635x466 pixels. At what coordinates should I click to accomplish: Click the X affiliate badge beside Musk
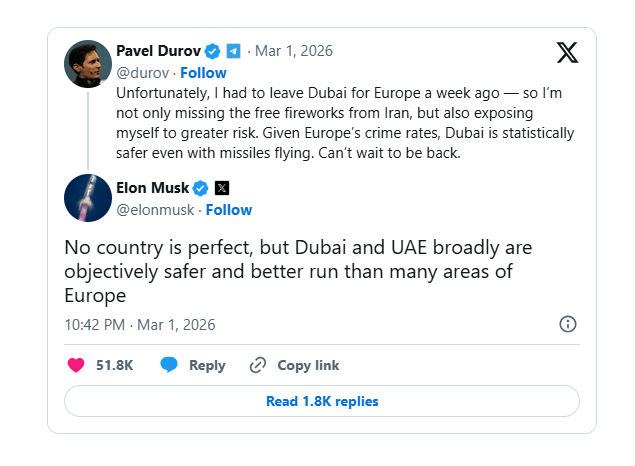tap(221, 188)
